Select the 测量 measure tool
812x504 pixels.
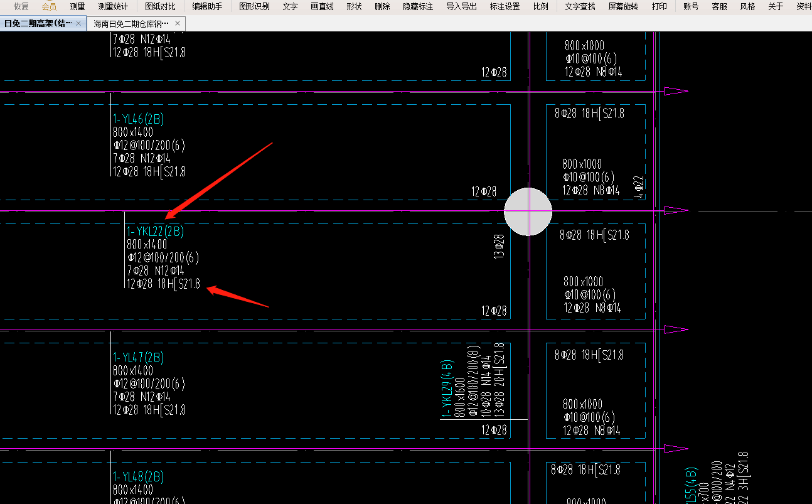77,6
